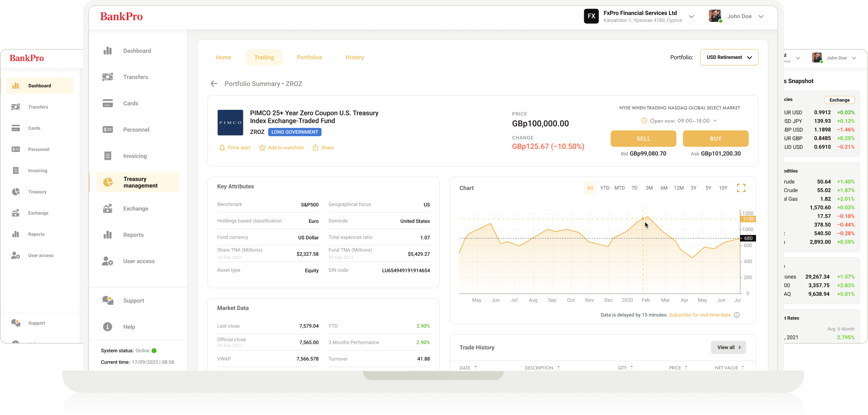Open Dashboard in main window sidebar

[x=137, y=51]
